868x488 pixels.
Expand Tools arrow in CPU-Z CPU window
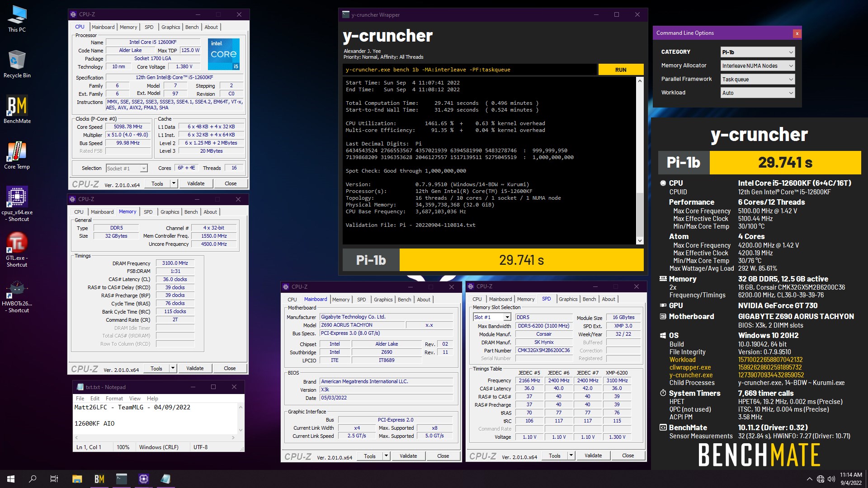174,183
